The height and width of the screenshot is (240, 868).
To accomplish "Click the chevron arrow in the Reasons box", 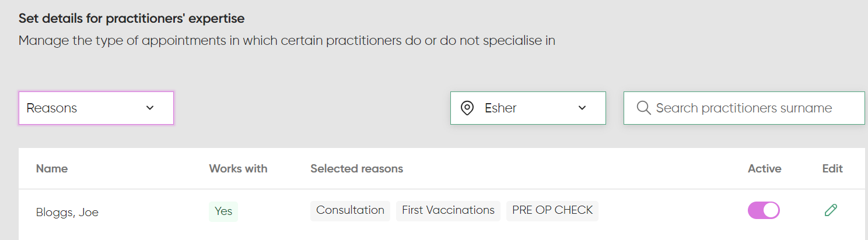I will click(150, 108).
